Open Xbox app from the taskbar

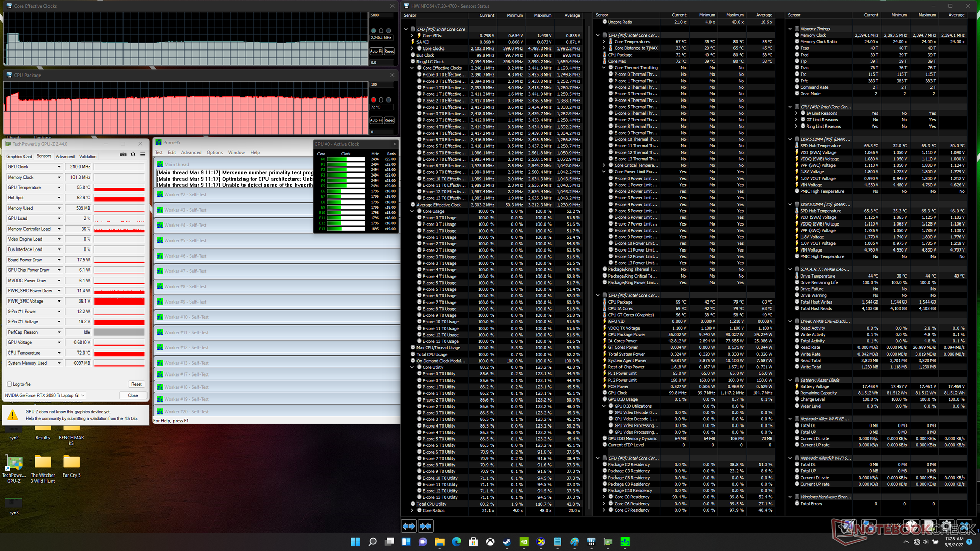click(x=490, y=542)
